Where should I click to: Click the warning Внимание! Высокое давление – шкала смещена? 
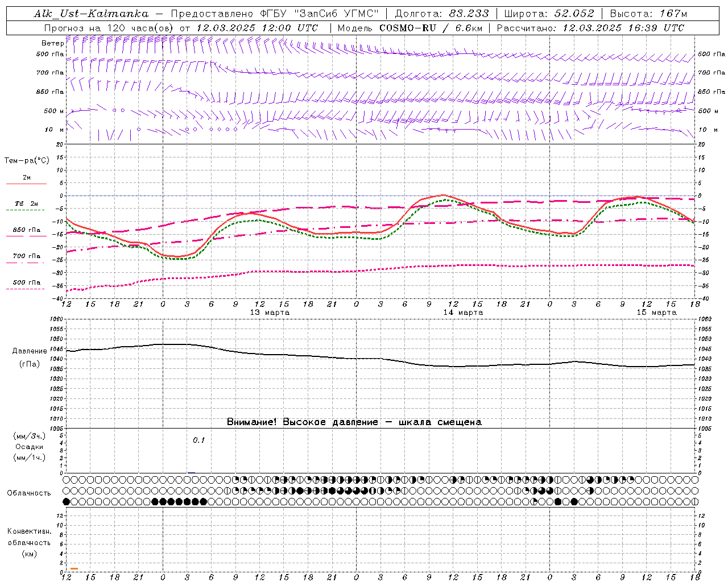pyautogui.click(x=354, y=422)
